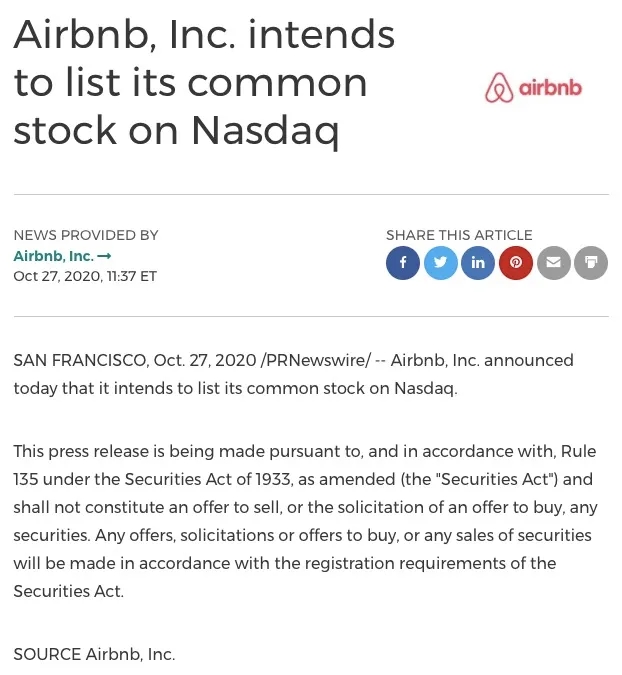Share the article on LinkedIn

[478, 263]
